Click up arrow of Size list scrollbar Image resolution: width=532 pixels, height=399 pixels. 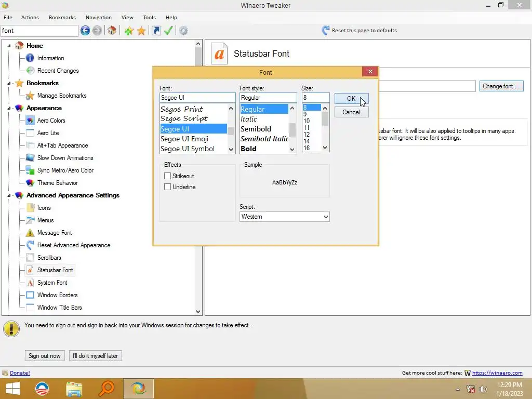325,108
